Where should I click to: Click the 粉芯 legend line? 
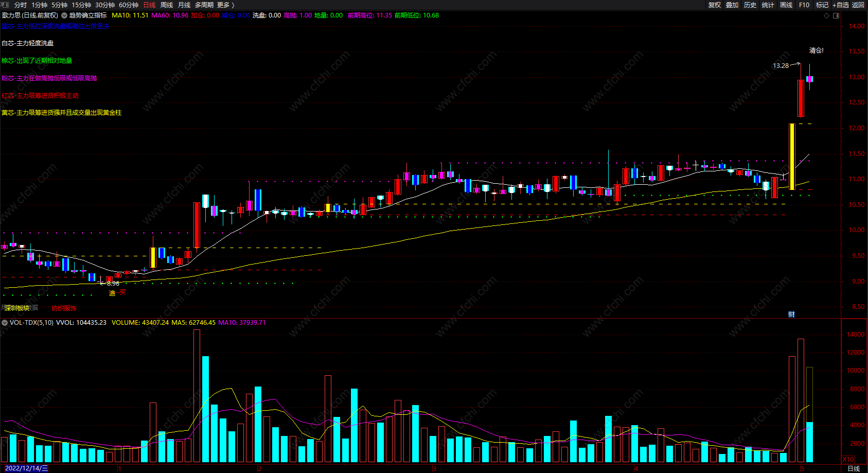coord(49,78)
